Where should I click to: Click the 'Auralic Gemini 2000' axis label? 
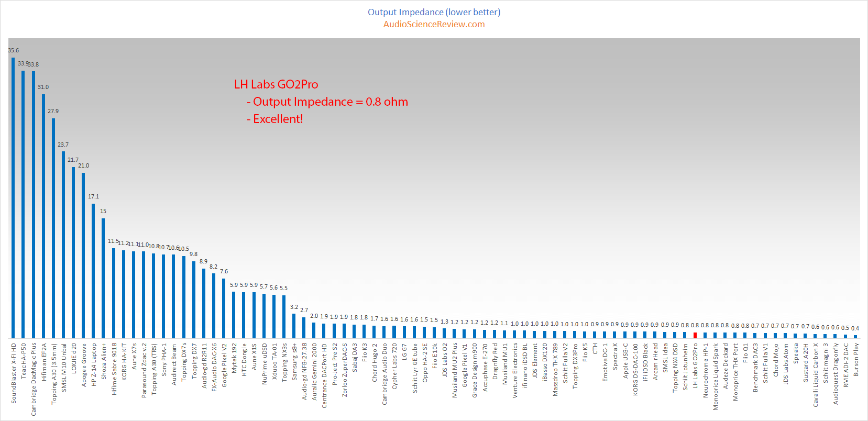tap(314, 372)
